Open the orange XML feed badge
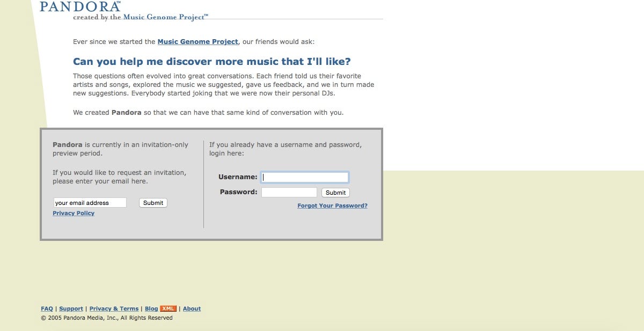The image size is (644, 331). coord(168,308)
